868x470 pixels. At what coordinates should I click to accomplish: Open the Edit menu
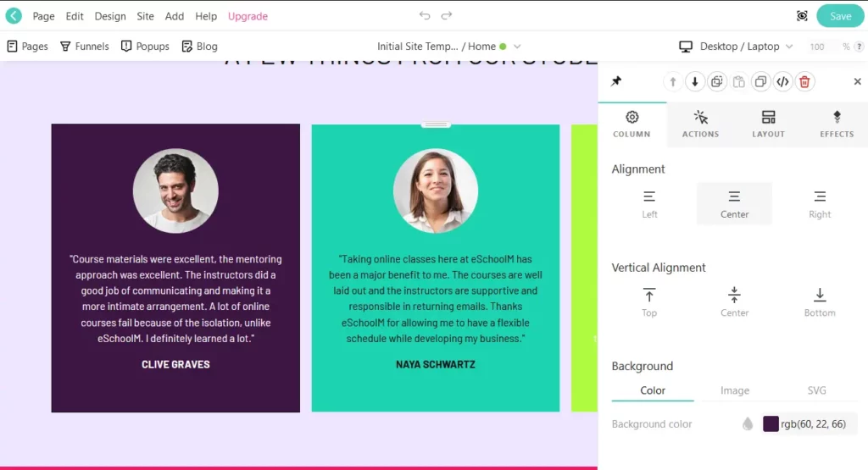(x=75, y=16)
